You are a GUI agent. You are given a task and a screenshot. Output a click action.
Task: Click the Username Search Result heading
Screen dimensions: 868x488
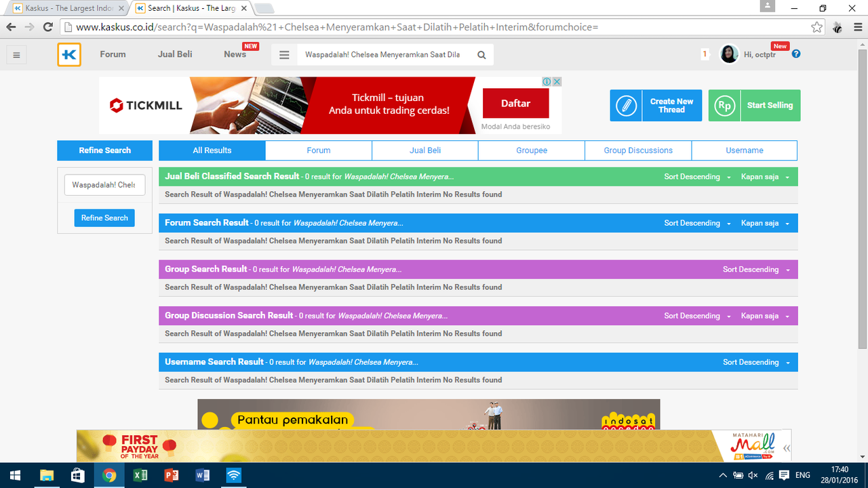[x=214, y=362]
